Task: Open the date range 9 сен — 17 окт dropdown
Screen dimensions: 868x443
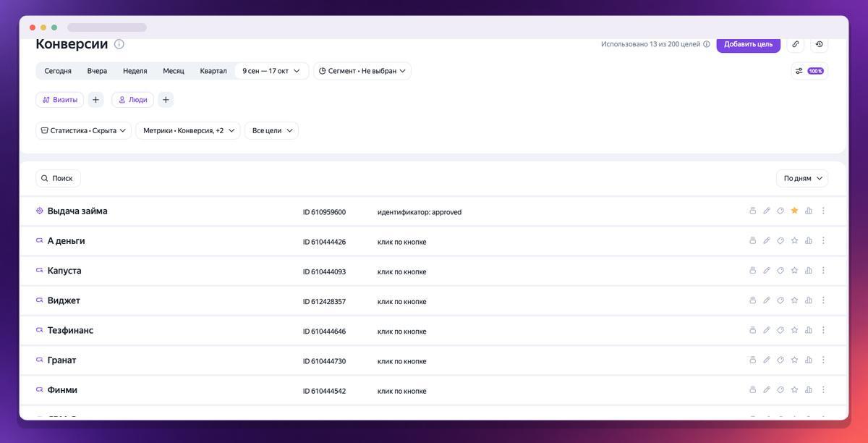Action: point(271,71)
